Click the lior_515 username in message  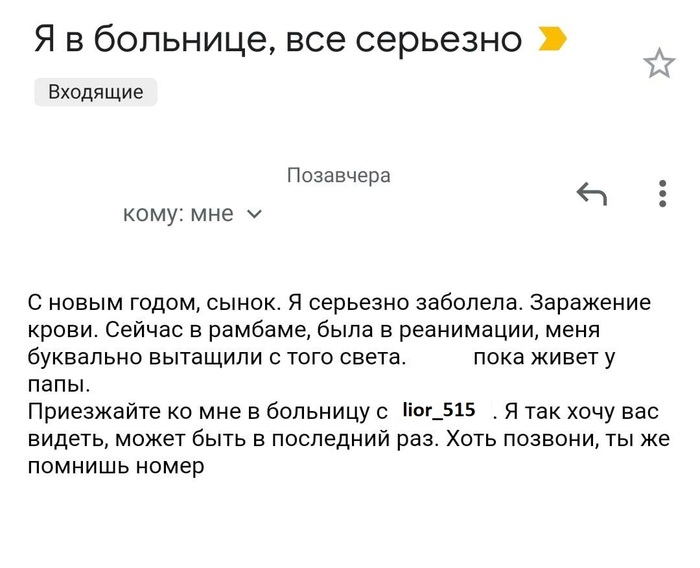[438, 410]
